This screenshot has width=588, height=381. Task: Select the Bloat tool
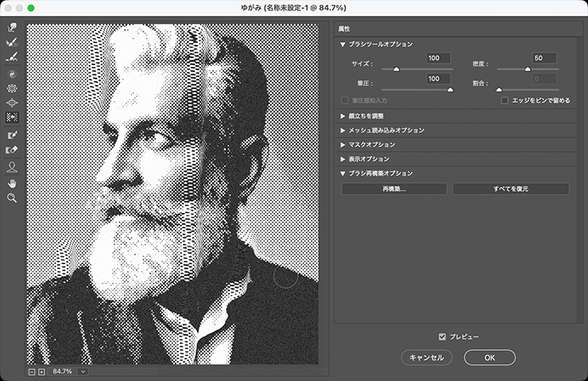click(12, 103)
